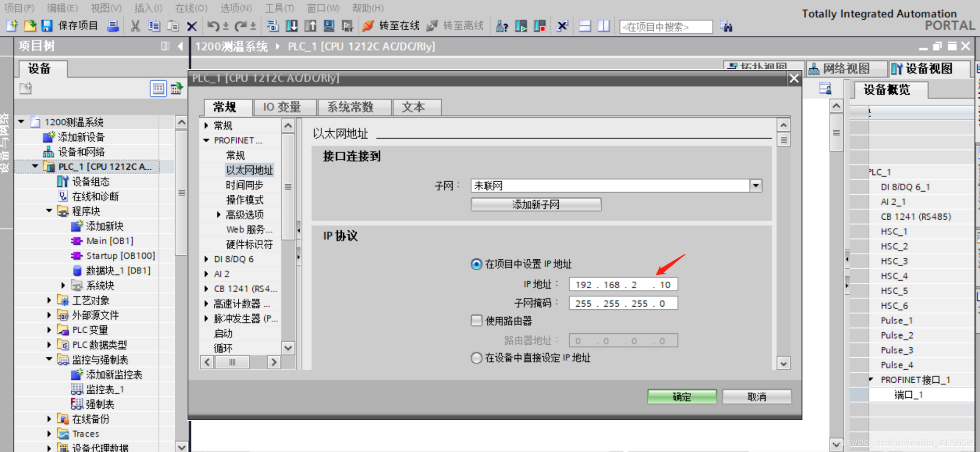Select 时间同步 in dialog navigation

click(244, 185)
